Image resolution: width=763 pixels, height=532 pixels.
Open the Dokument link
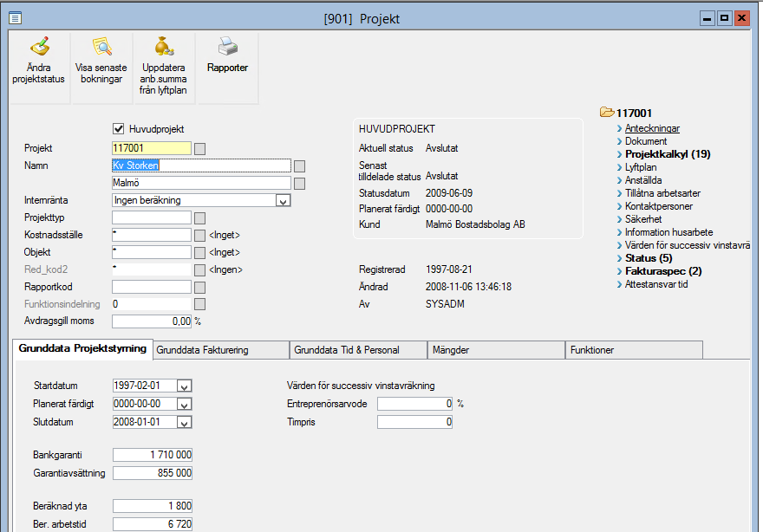[646, 141]
